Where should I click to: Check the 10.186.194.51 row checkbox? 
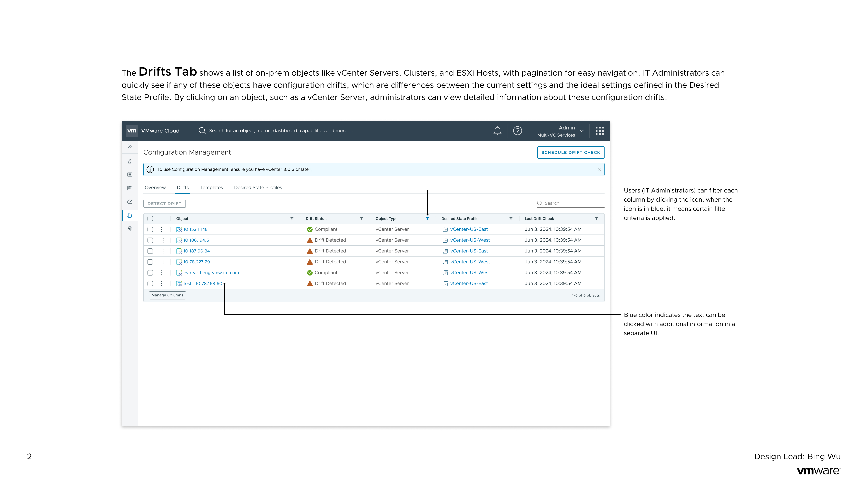[x=150, y=240]
